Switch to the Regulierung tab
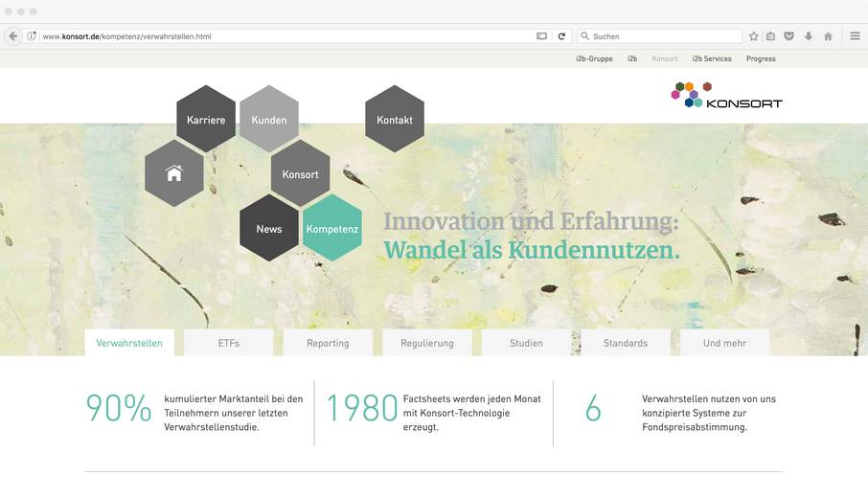 click(426, 343)
